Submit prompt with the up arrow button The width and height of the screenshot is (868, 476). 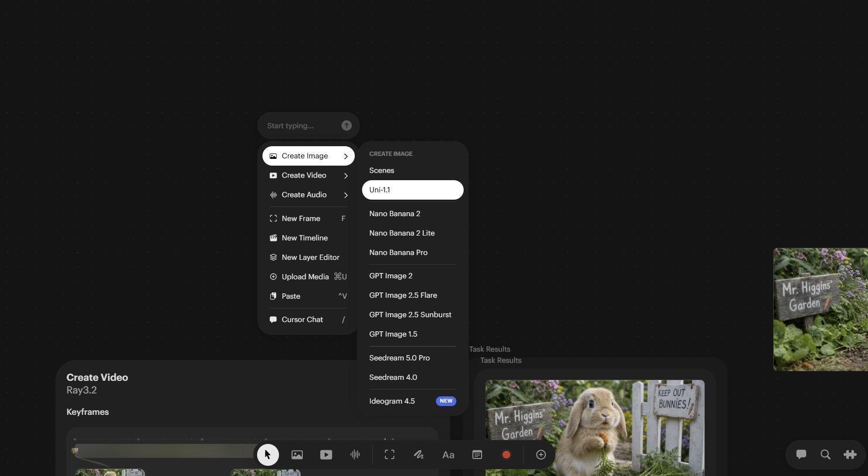point(347,126)
